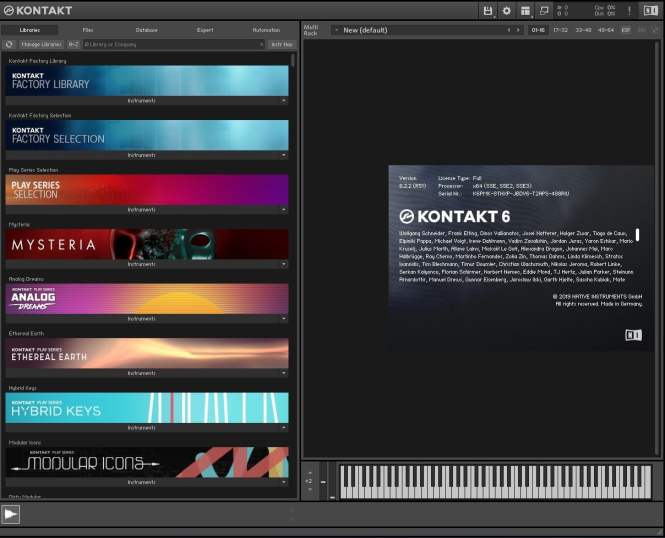Viewport: 665px width, 538px height.
Task: Switch to the 17-32 channel page
Action: pyautogui.click(x=560, y=30)
